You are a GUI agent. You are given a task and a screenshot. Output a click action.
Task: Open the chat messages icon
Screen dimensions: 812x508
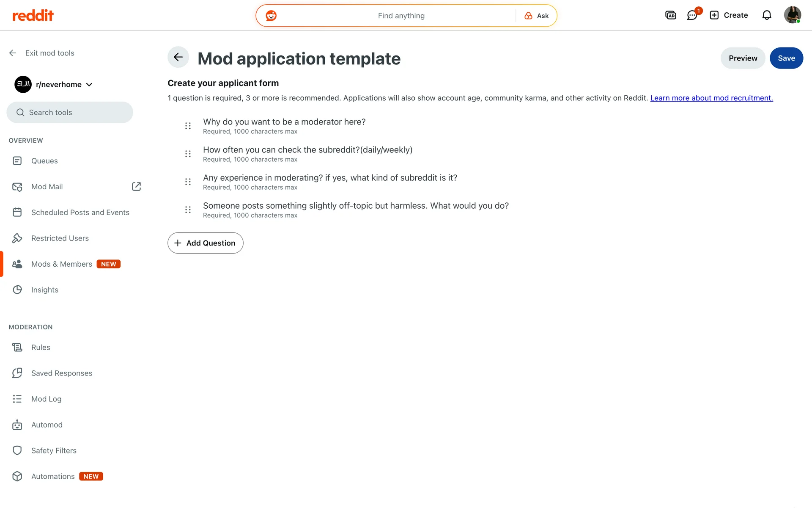(x=692, y=16)
